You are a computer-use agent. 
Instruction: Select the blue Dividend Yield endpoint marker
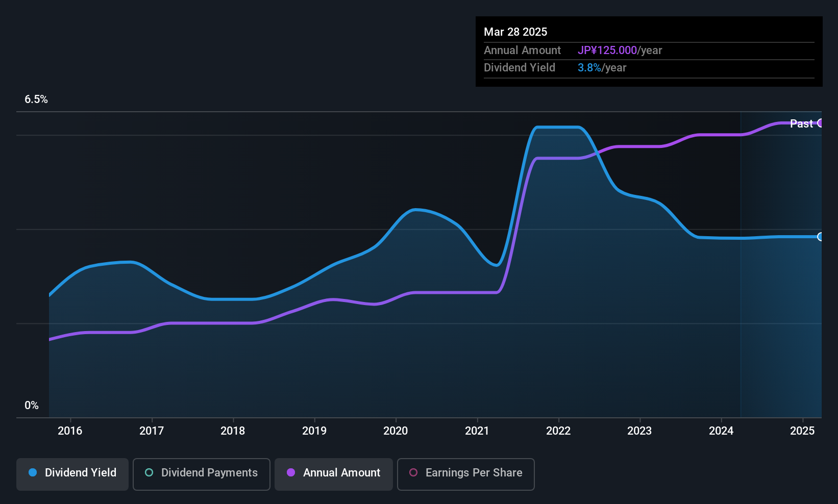click(x=820, y=237)
